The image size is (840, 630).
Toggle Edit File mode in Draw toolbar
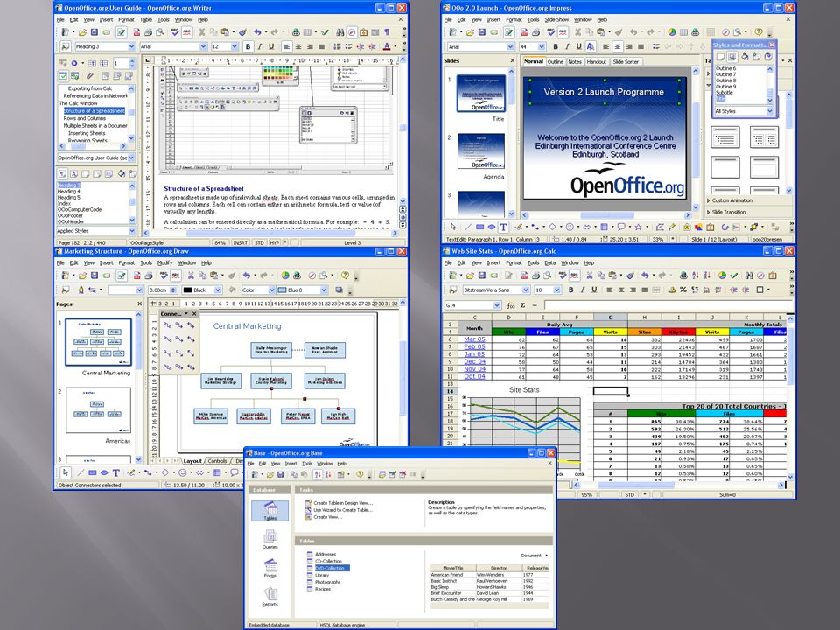122,276
